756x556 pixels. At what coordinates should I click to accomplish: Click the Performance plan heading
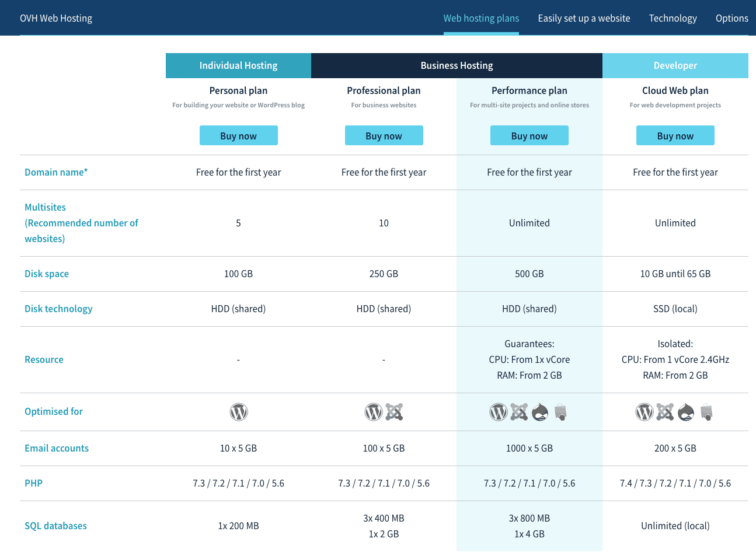tap(529, 90)
